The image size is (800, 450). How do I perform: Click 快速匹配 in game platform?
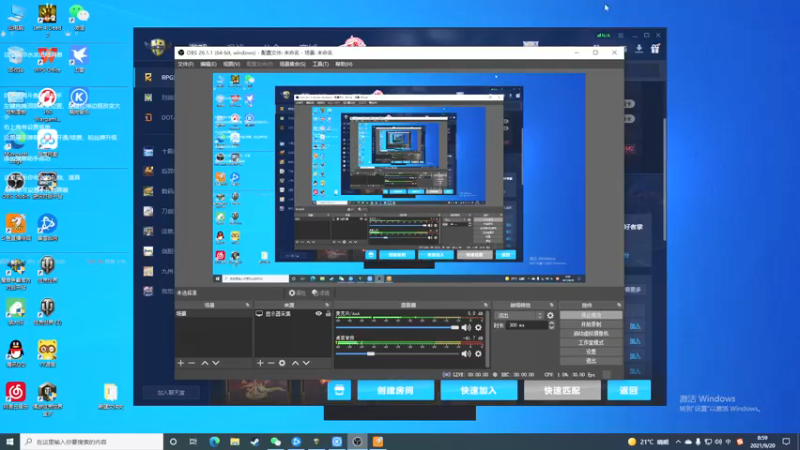(562, 390)
